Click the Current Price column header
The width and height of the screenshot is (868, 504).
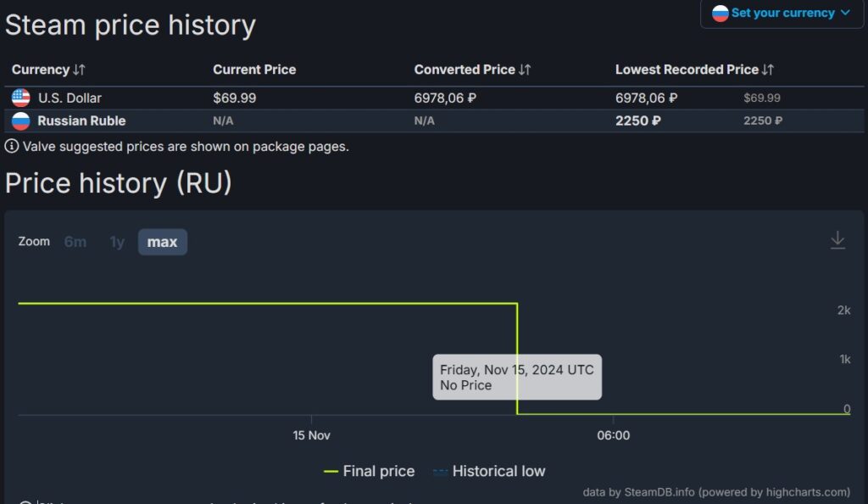tap(254, 70)
